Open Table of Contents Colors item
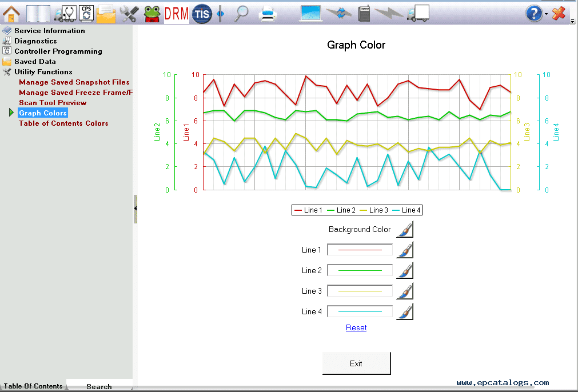Viewport: 578px width, 392px height. click(63, 123)
